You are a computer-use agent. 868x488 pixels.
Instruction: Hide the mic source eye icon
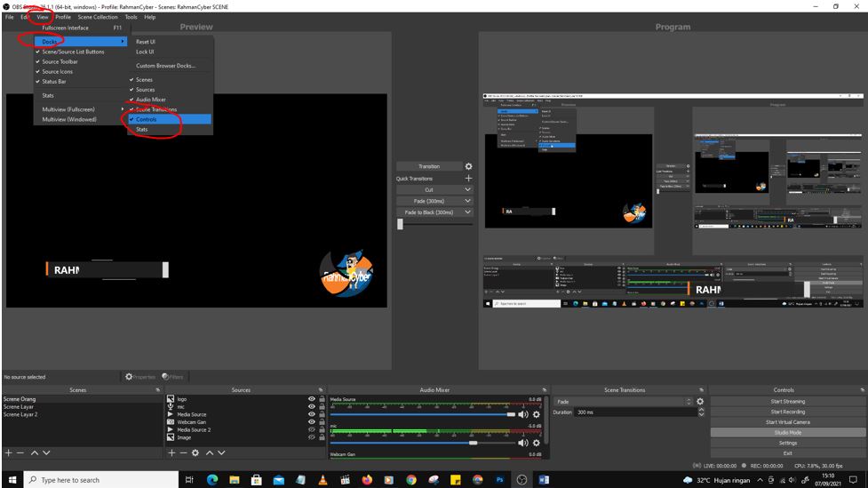[x=312, y=406]
